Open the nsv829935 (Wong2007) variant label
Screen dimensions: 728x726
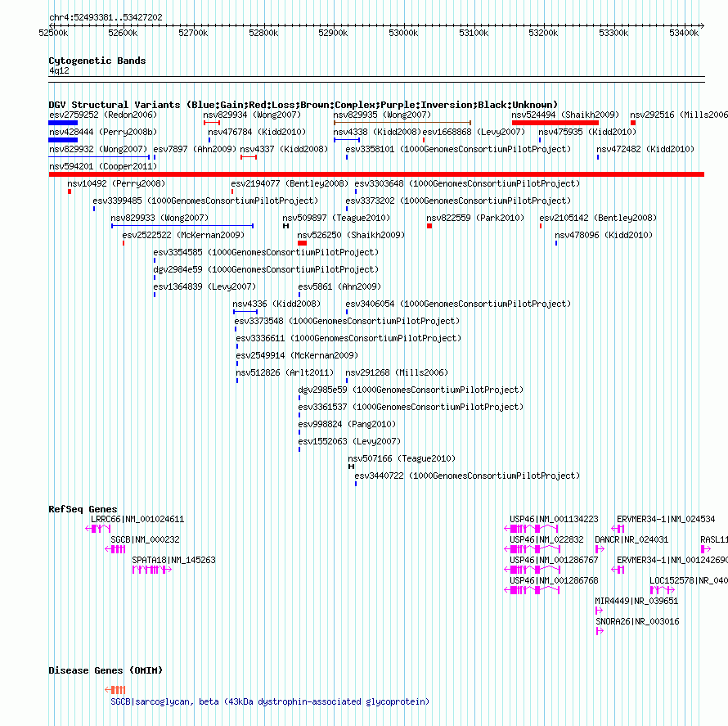382,115
